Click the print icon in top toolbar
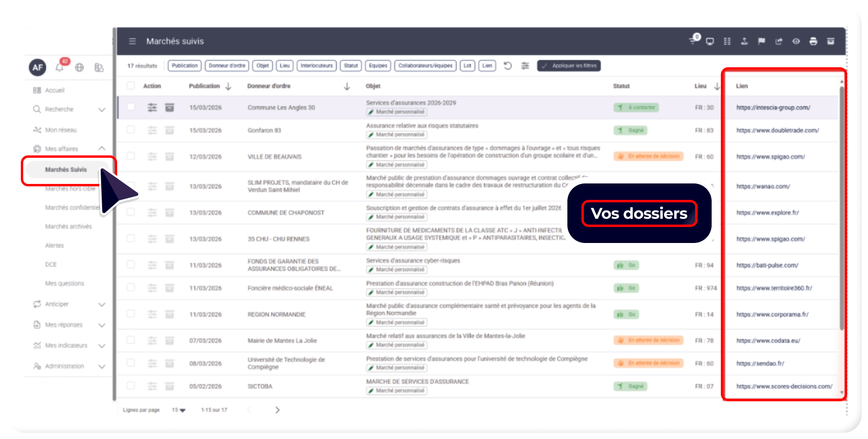This screenshot has width=868, height=439. pos(813,42)
